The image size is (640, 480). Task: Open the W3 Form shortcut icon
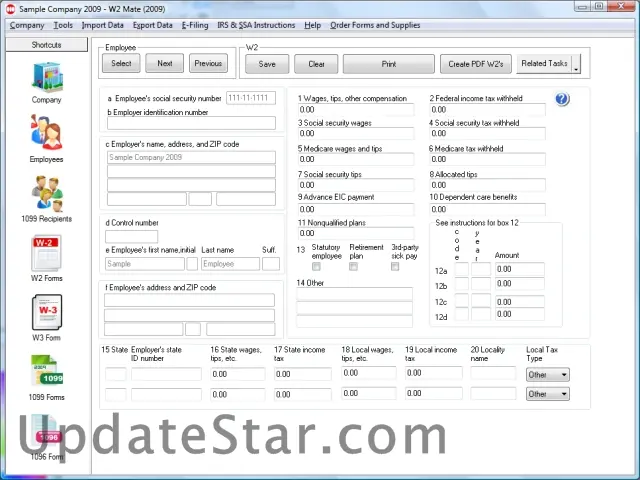(47, 312)
